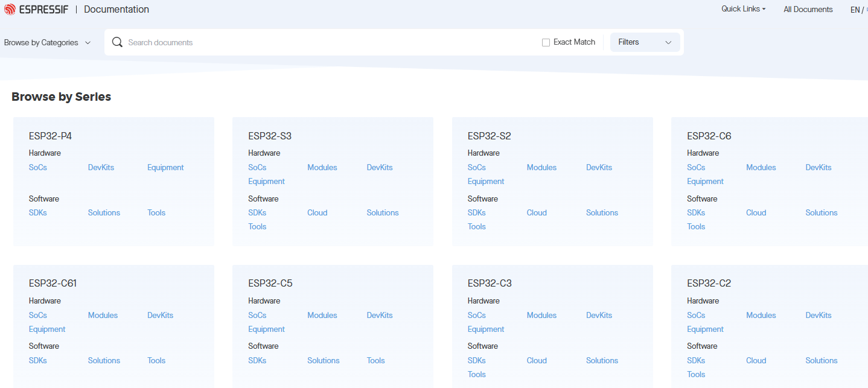Open SoCs under ESP32-C6
Image resolution: width=868 pixels, height=388 pixels.
point(696,167)
